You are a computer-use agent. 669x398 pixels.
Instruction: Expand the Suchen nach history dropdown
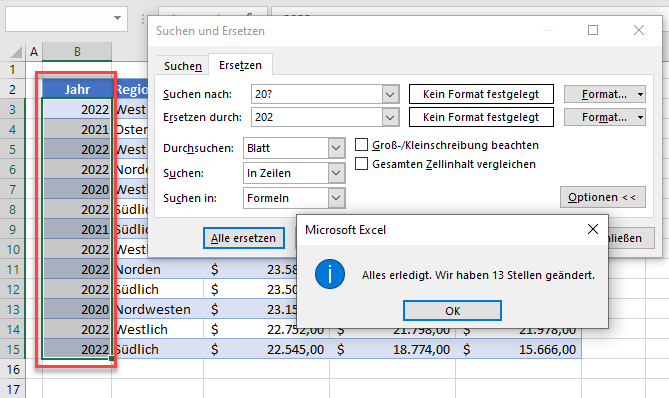click(390, 94)
